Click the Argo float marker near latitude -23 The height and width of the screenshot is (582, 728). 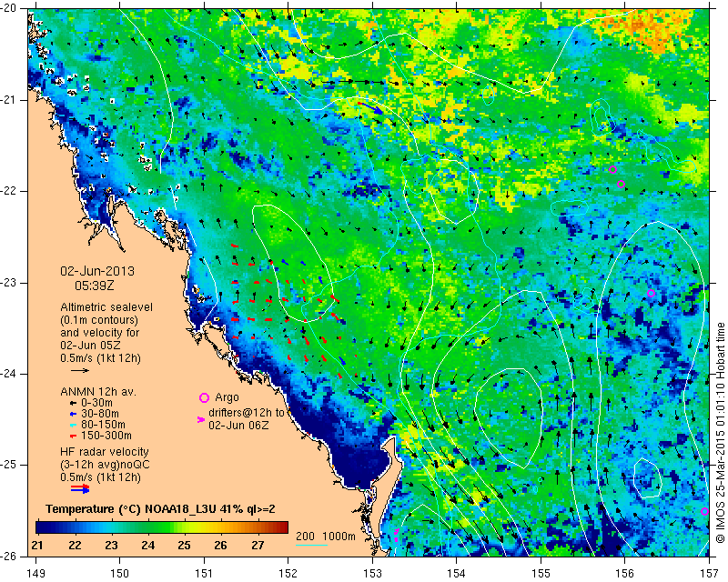[651, 294]
